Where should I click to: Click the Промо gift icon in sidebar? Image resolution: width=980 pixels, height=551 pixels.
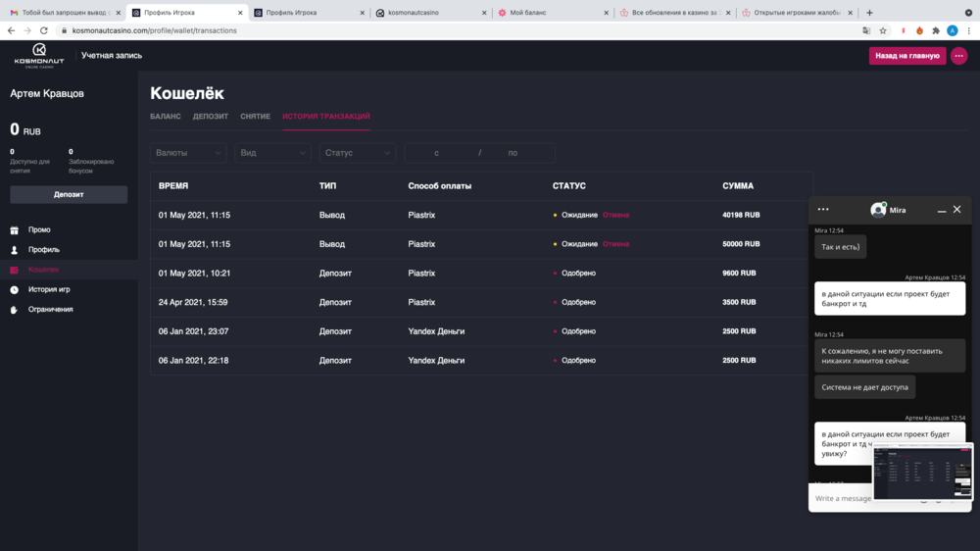[15, 230]
